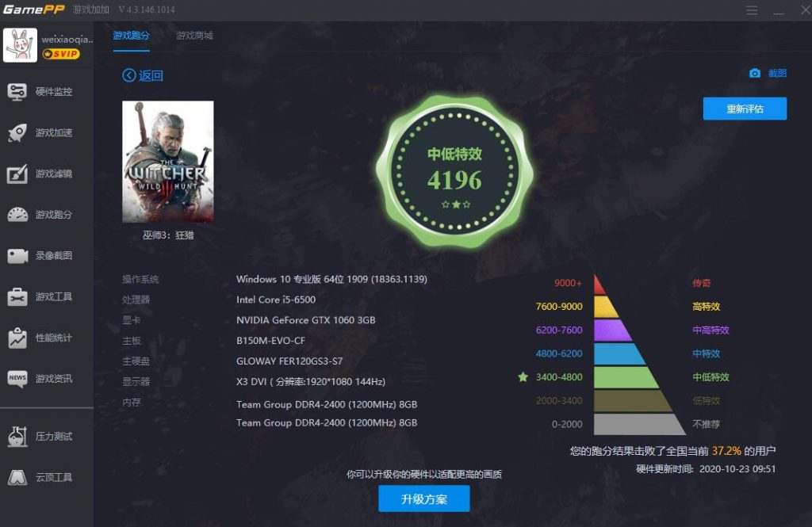Click the 游戏跑分 speedometer icon
This screenshot has height=527, width=812.
point(17,214)
